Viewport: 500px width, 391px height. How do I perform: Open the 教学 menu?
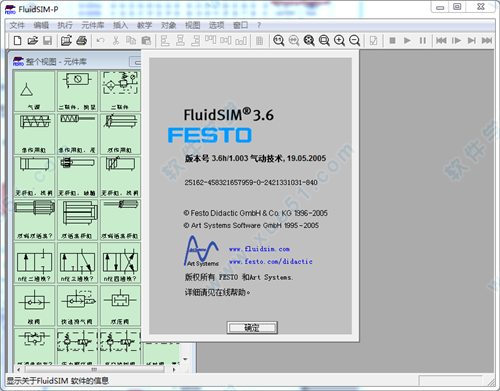[x=144, y=25]
